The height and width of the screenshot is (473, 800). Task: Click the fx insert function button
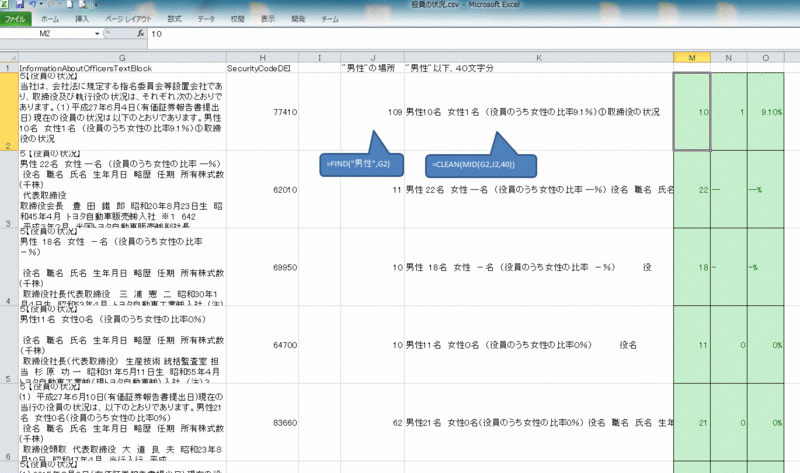140,33
